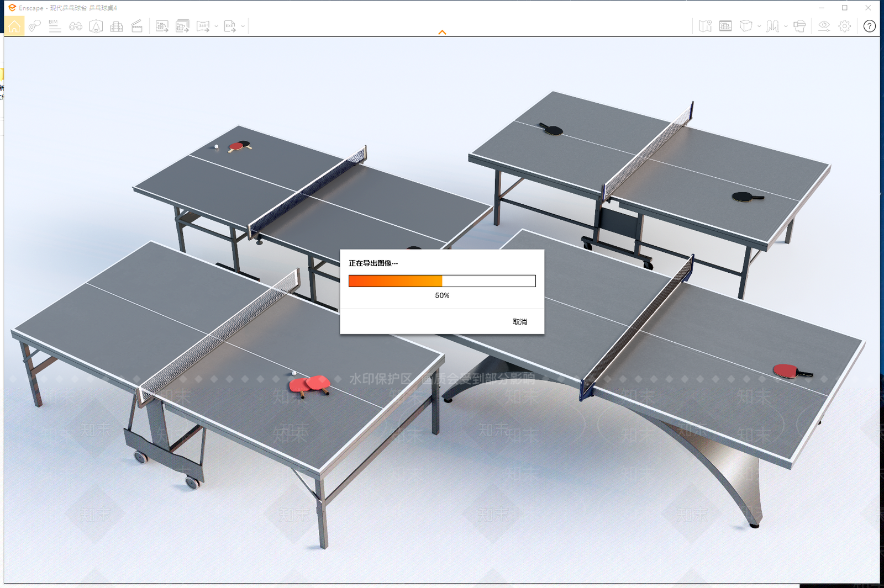The width and height of the screenshot is (884, 588).
Task: Open the general settings gear icon
Action: click(844, 26)
